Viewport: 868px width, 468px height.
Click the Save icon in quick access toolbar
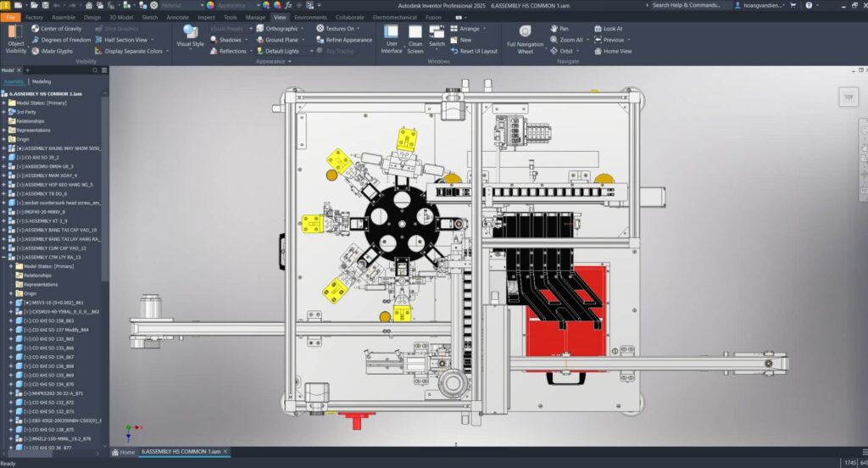point(45,5)
